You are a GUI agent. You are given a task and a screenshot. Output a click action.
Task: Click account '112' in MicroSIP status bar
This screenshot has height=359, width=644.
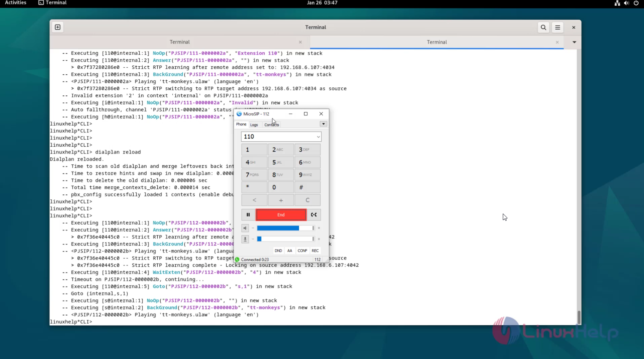(317, 260)
